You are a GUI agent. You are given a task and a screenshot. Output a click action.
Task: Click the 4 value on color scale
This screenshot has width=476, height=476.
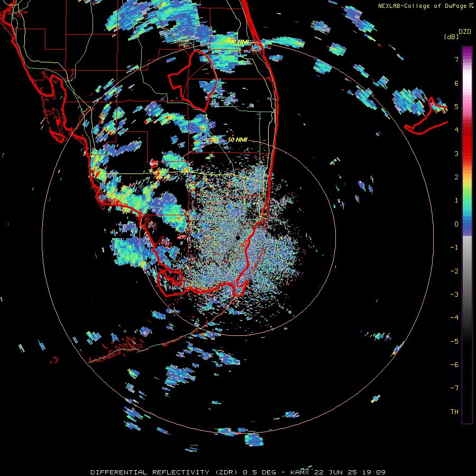click(456, 130)
